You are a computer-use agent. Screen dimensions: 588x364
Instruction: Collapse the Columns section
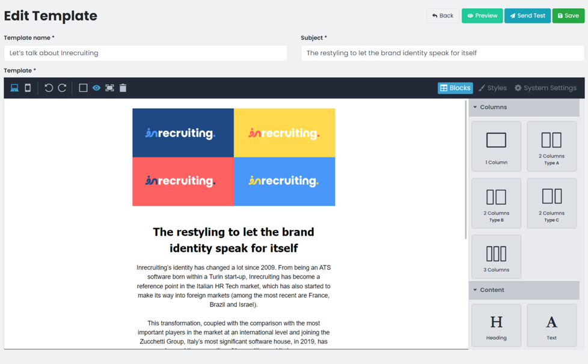tap(524, 107)
